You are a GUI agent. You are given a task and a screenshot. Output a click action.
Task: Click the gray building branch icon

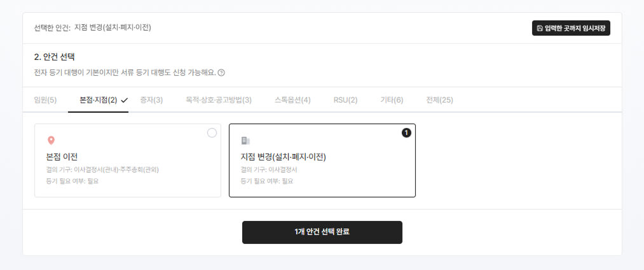pyautogui.click(x=245, y=141)
